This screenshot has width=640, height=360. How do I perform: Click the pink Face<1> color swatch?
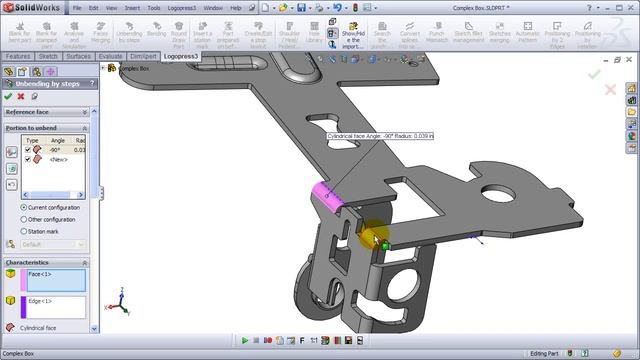(23, 280)
